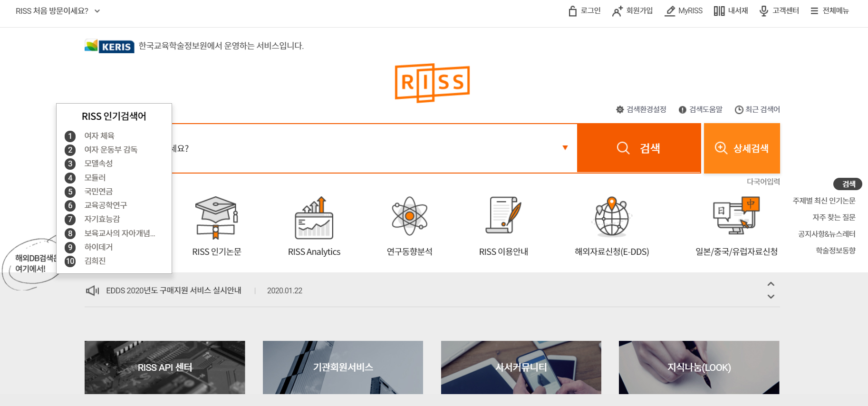Click 다국어입력 link
Image resolution: width=868 pixels, height=406 pixels.
tap(763, 182)
